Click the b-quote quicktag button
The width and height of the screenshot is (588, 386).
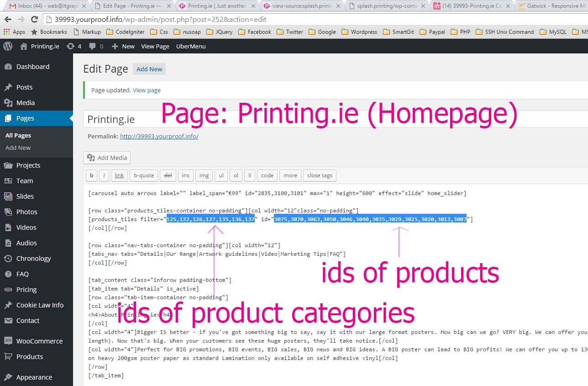point(144,175)
